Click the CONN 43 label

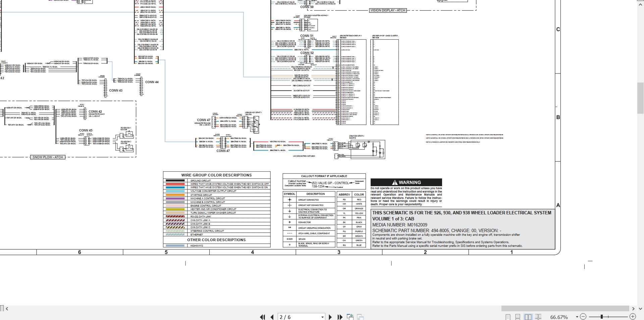pos(116,90)
